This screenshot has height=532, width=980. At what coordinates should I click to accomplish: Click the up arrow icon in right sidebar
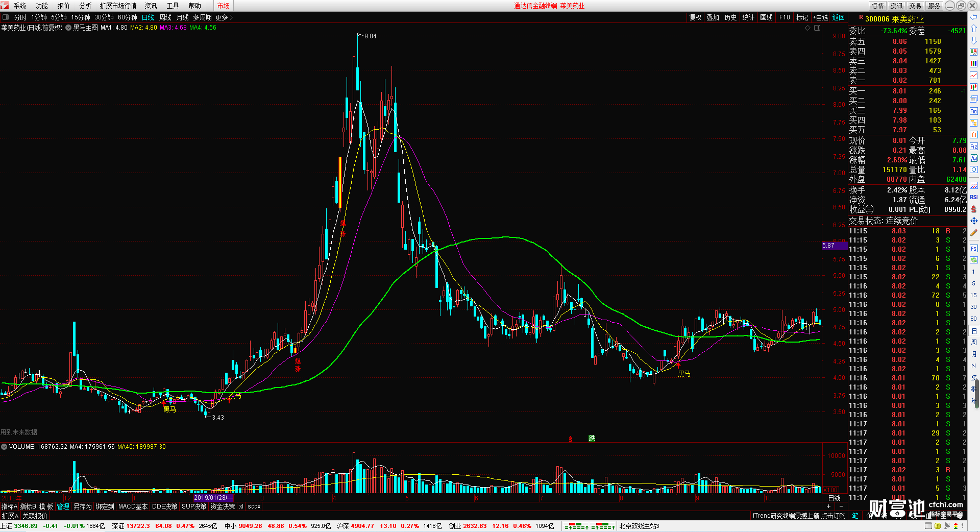(x=974, y=29)
